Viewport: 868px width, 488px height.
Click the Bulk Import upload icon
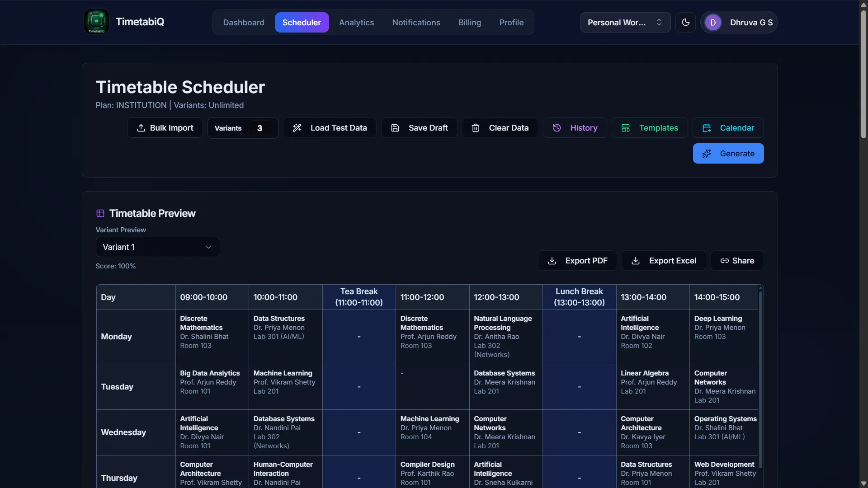tap(141, 128)
